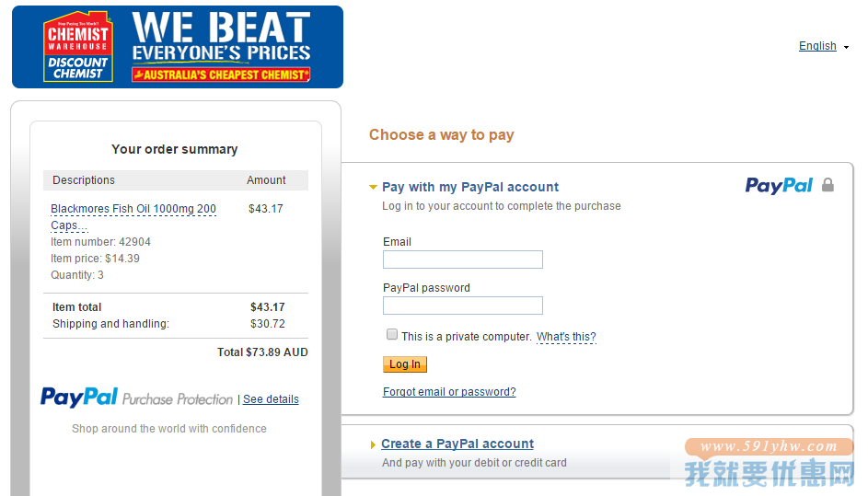Screen dimensions: 868x496
Task: Click the PayPal Purchase Protection logo
Action: coord(136,398)
